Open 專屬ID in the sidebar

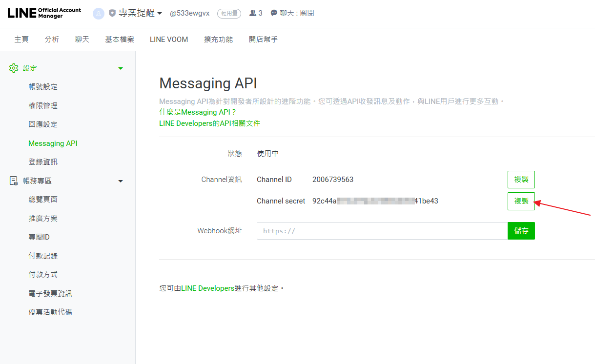(x=39, y=237)
